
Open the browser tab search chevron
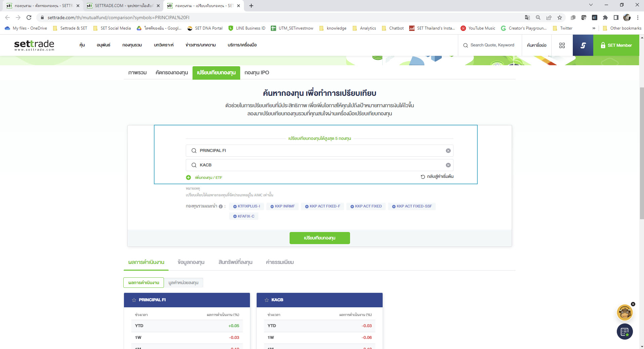click(x=590, y=5)
